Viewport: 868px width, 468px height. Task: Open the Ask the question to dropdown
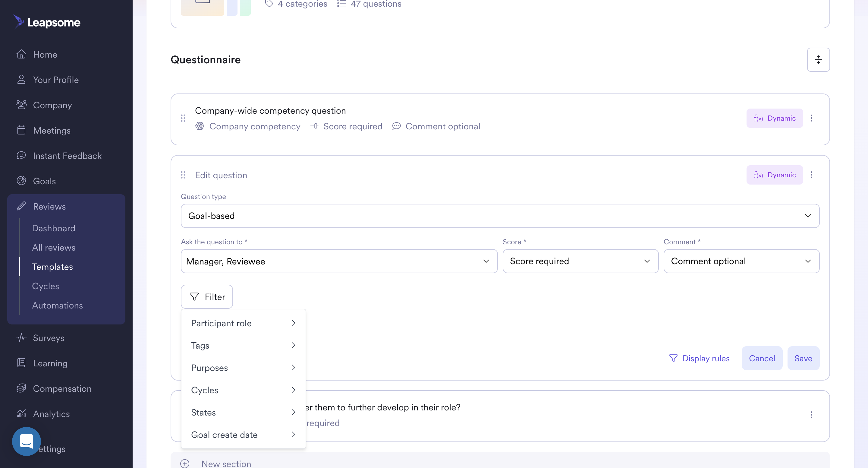[339, 261]
